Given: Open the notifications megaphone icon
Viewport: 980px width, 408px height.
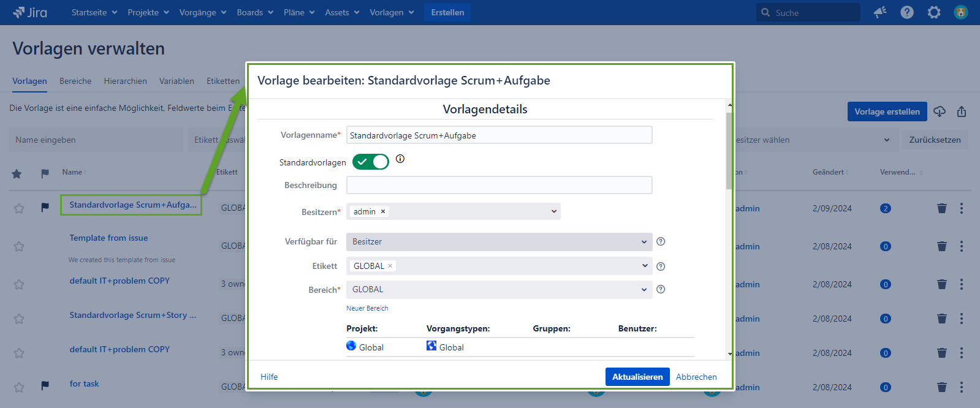Looking at the screenshot, I should click(x=880, y=12).
